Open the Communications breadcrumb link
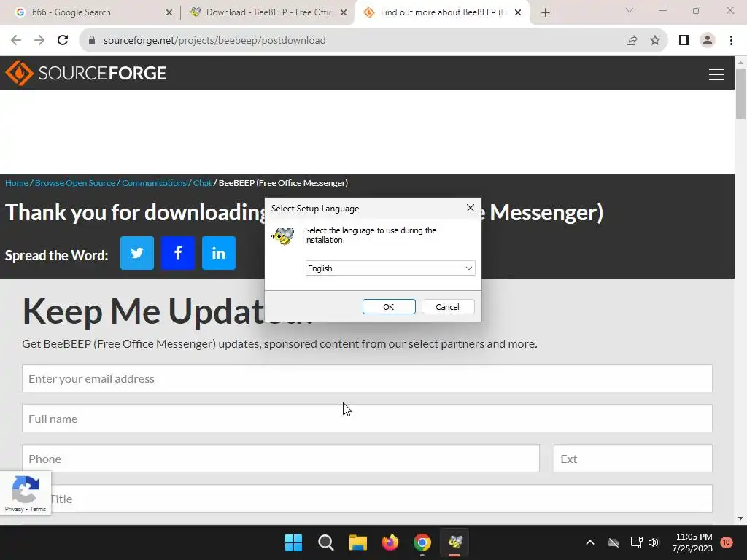Screen dimensions: 747x560 pyautogui.click(x=154, y=183)
